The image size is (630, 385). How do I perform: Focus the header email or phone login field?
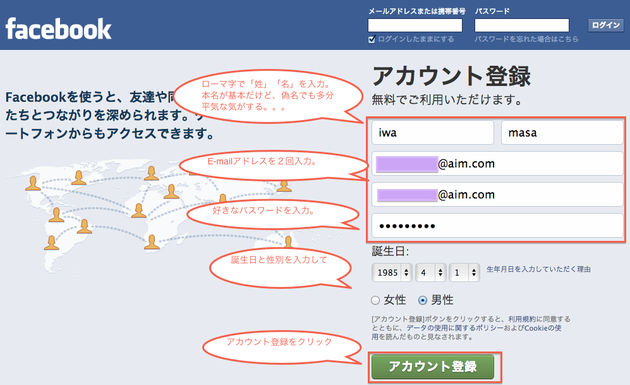(x=415, y=25)
